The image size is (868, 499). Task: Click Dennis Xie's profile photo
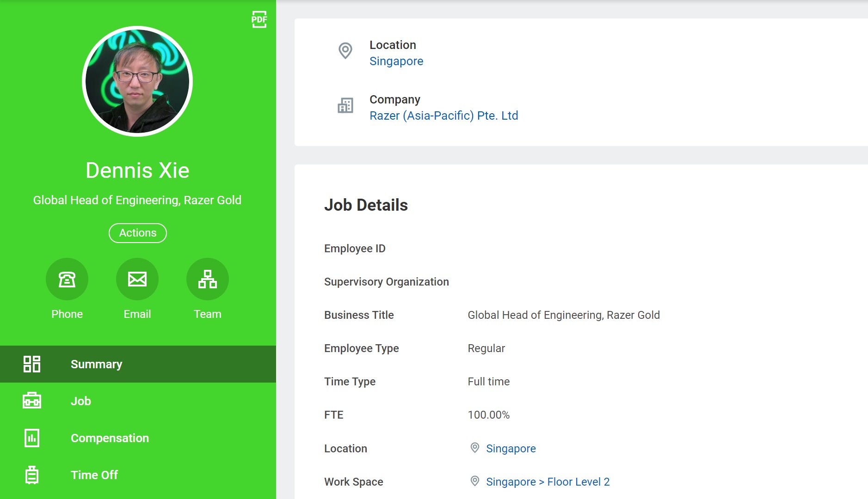[x=137, y=81]
